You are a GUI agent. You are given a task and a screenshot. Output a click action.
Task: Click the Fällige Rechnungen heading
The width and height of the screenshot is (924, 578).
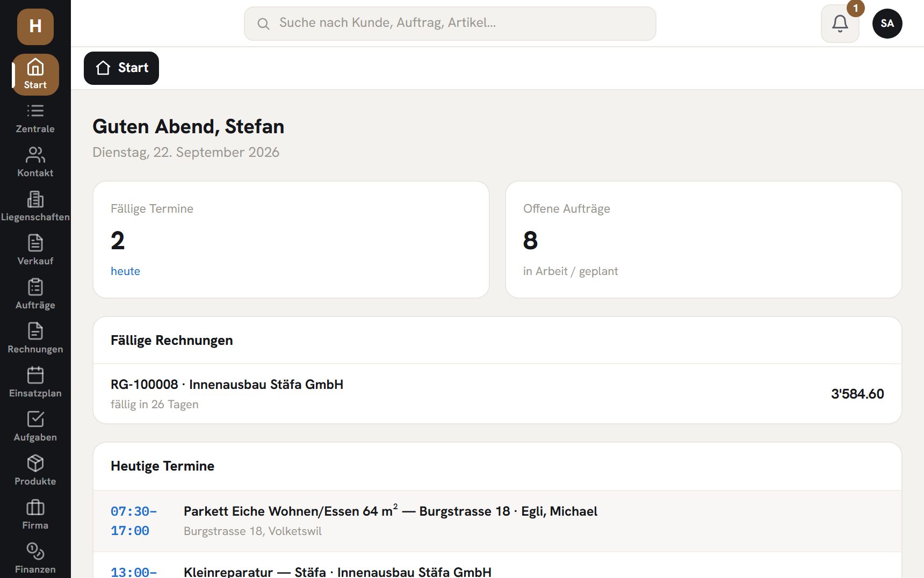[x=172, y=341]
